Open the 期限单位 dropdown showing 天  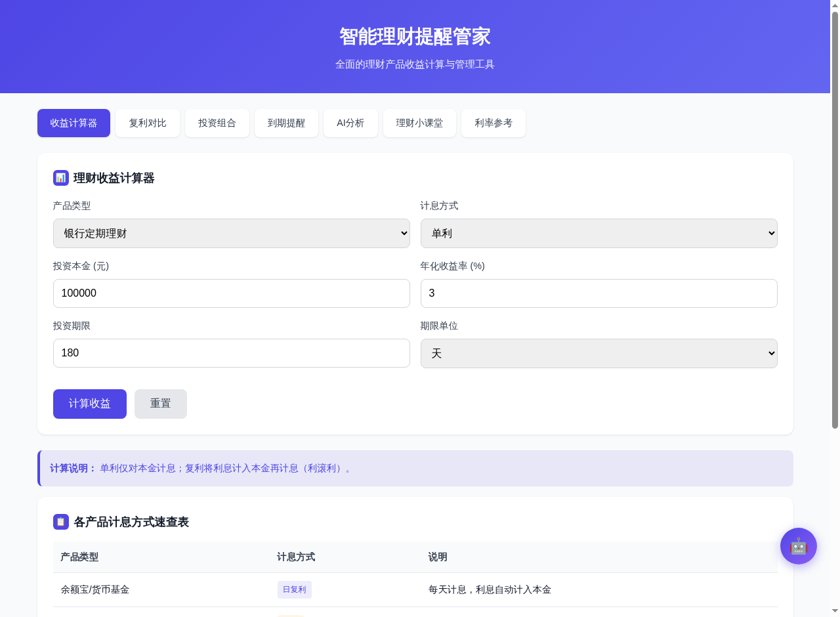pyautogui.click(x=598, y=353)
